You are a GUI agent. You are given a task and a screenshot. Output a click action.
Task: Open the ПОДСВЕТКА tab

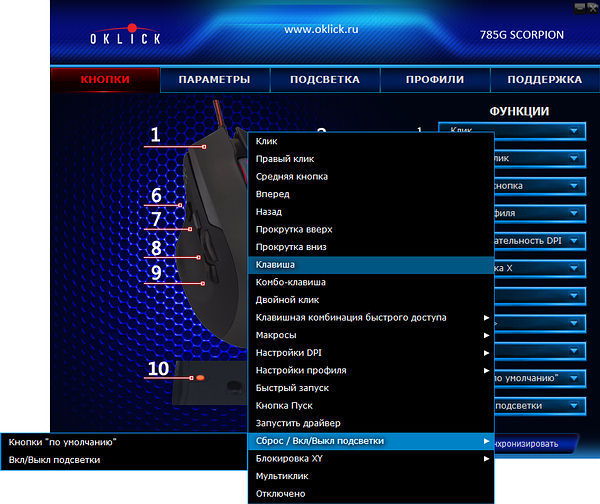coord(325,80)
